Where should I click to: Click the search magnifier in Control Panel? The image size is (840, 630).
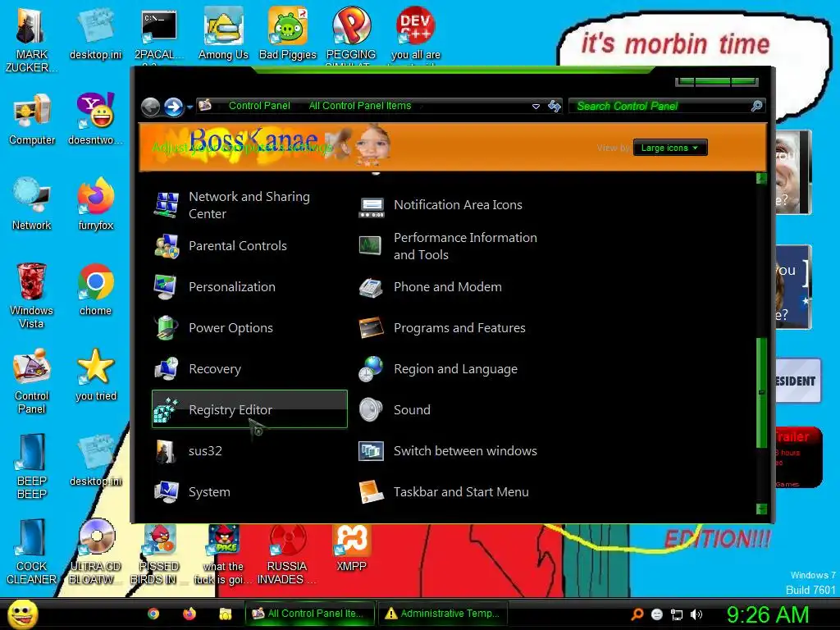click(756, 106)
